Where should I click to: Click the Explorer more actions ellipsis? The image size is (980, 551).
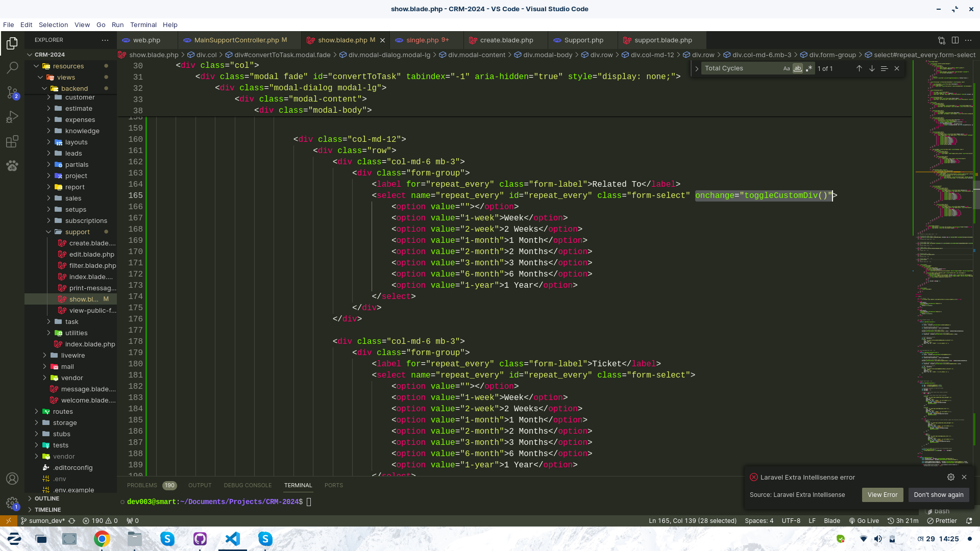pyautogui.click(x=105, y=40)
